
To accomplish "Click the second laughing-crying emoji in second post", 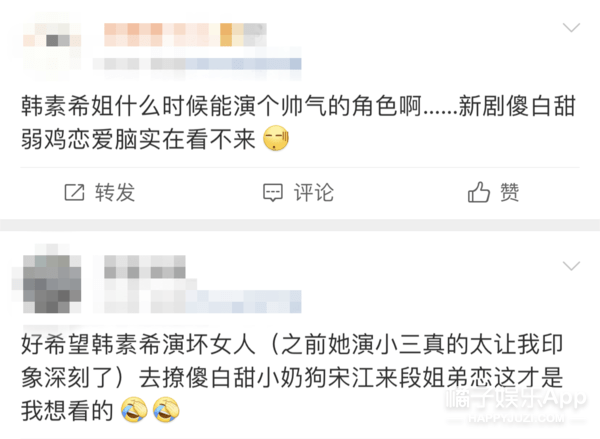I will pos(166,410).
